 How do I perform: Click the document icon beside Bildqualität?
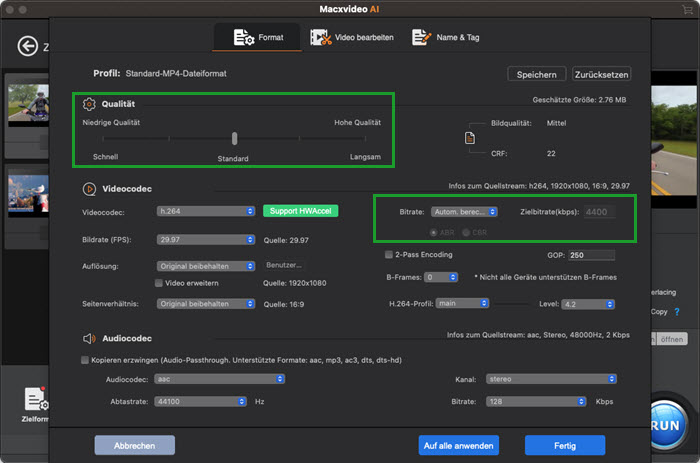[470, 138]
